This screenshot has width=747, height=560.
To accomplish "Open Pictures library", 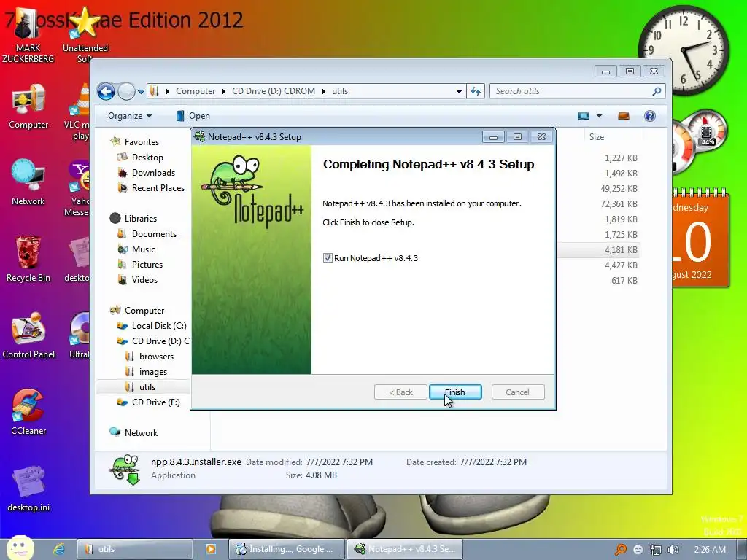I will coord(147,264).
